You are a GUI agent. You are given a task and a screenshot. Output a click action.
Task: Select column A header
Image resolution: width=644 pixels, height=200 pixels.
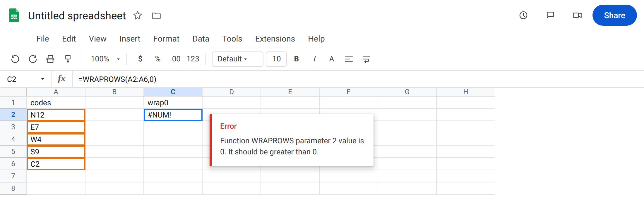56,92
